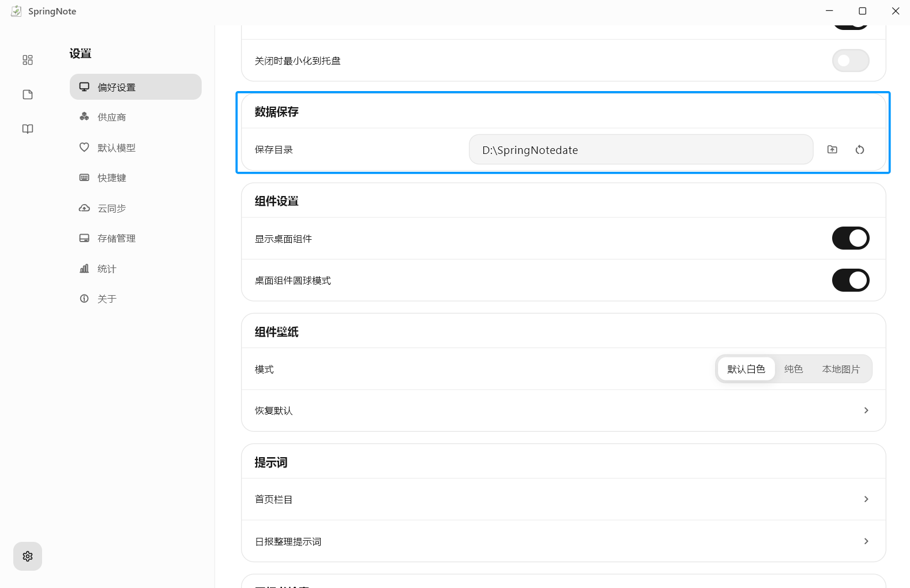Select 默认白色 wallpaper mode
910x588 pixels.
(746, 369)
